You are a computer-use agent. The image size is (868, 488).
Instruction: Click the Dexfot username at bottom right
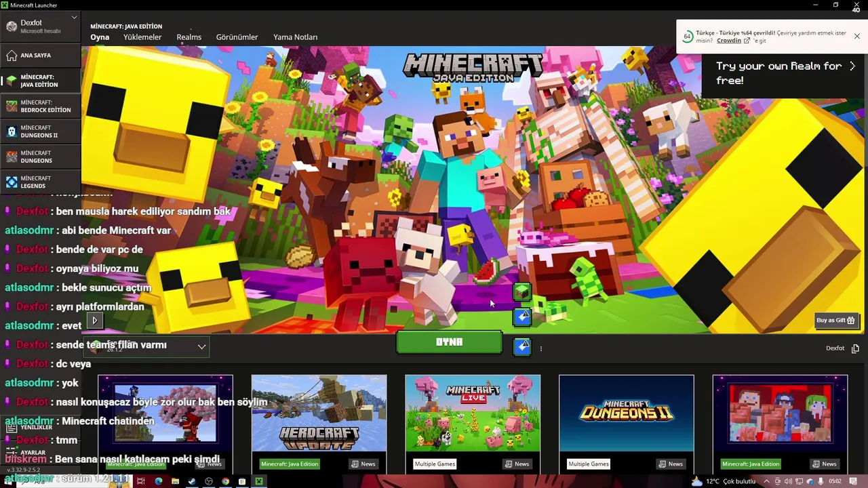point(835,348)
